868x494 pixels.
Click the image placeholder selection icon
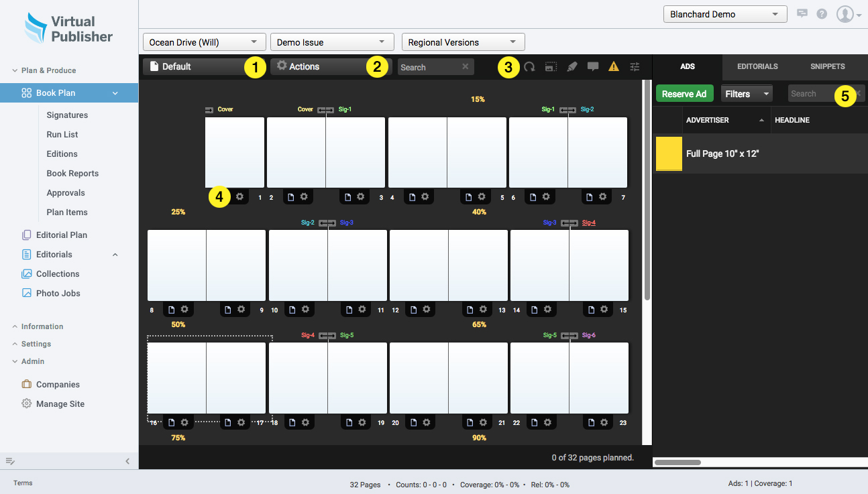[x=551, y=66]
